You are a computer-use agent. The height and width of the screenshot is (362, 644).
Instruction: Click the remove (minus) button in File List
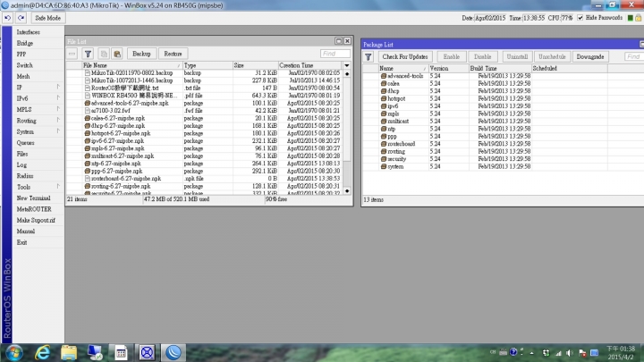[72, 54]
